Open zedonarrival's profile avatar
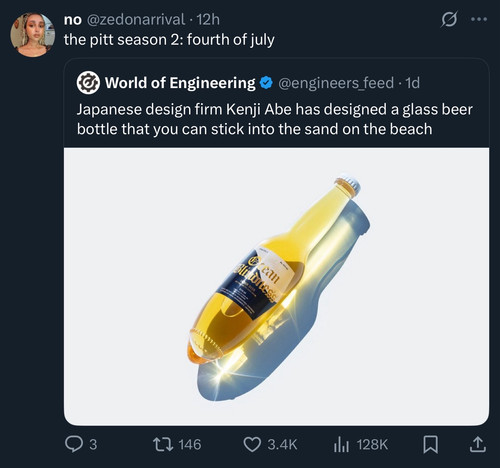 (33, 35)
